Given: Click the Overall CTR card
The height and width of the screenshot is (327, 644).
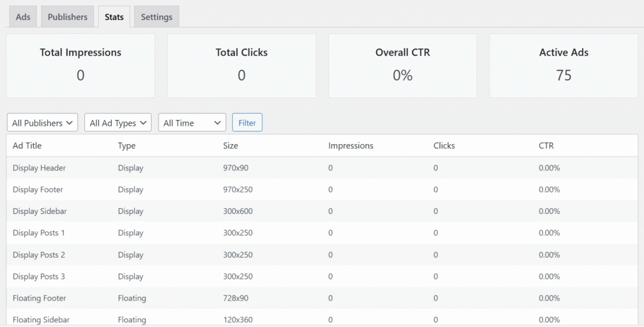Looking at the screenshot, I should click(402, 66).
